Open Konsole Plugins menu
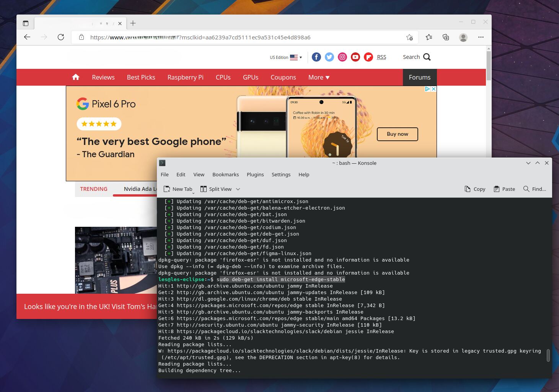Viewport: 559px width, 392px height. [x=255, y=174]
